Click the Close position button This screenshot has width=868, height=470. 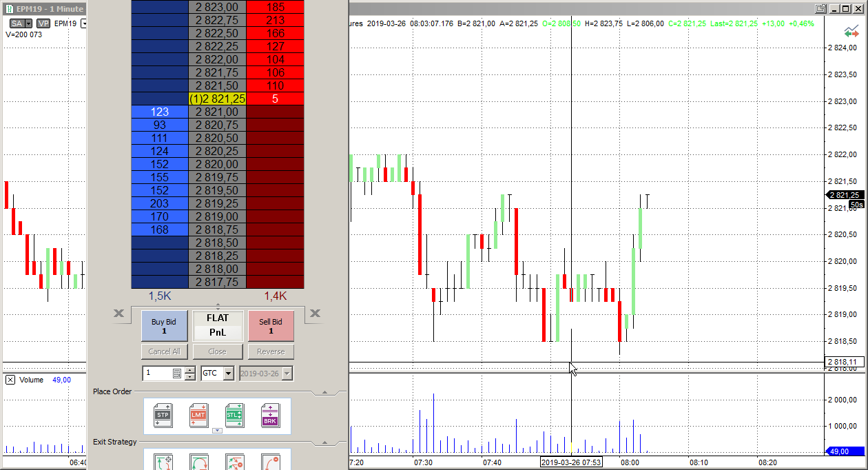point(218,351)
